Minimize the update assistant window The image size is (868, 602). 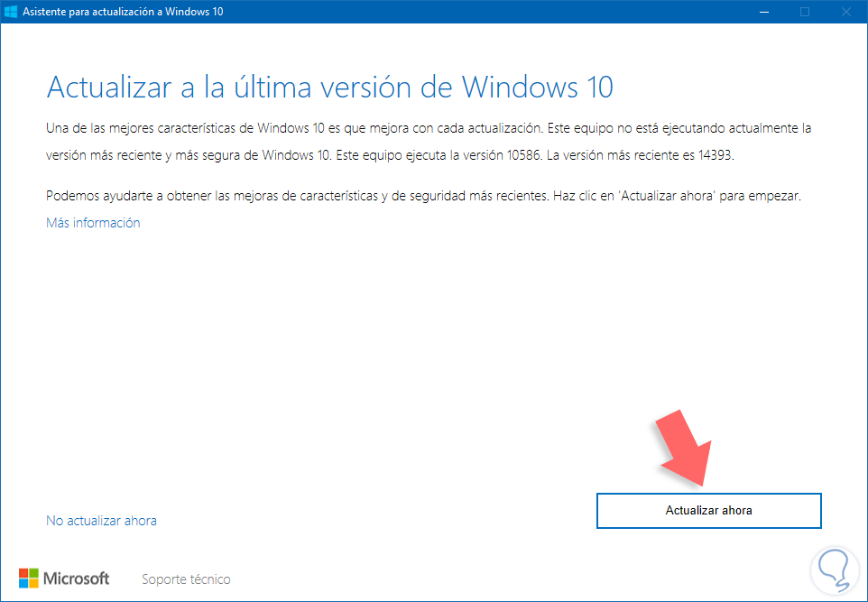764,12
